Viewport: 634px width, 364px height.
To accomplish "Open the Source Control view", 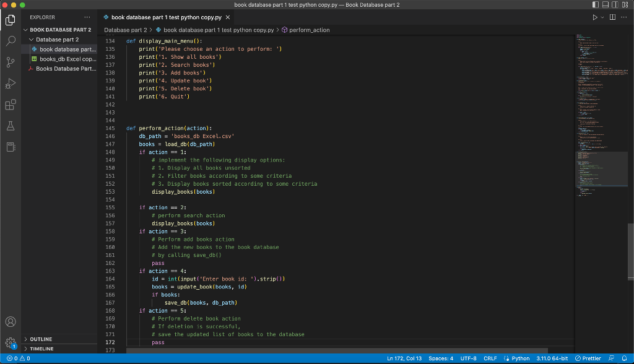I will coord(11,63).
